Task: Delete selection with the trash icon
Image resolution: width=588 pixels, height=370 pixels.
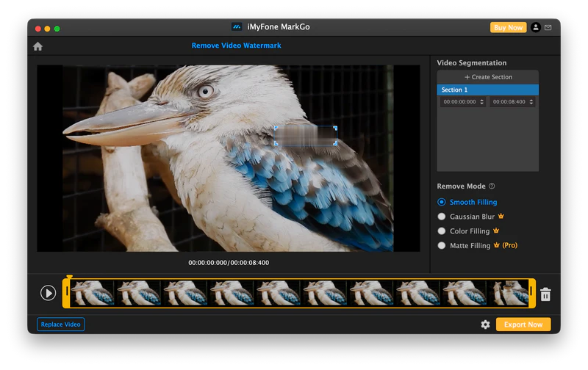Action: [x=545, y=294]
